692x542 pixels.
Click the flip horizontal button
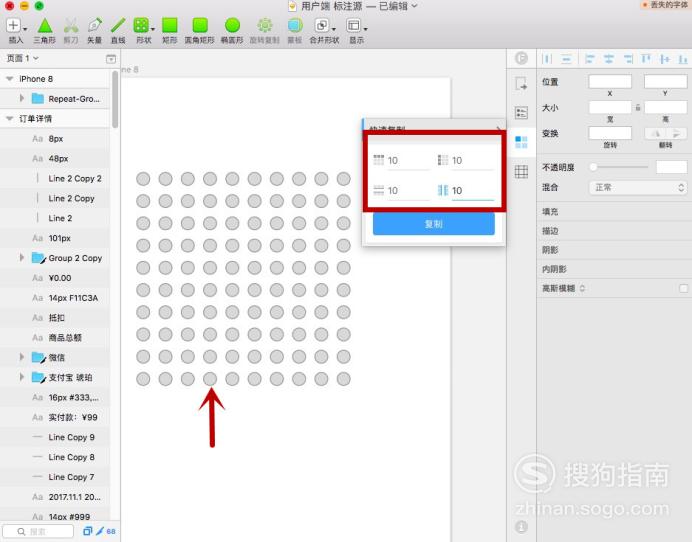[x=656, y=133]
